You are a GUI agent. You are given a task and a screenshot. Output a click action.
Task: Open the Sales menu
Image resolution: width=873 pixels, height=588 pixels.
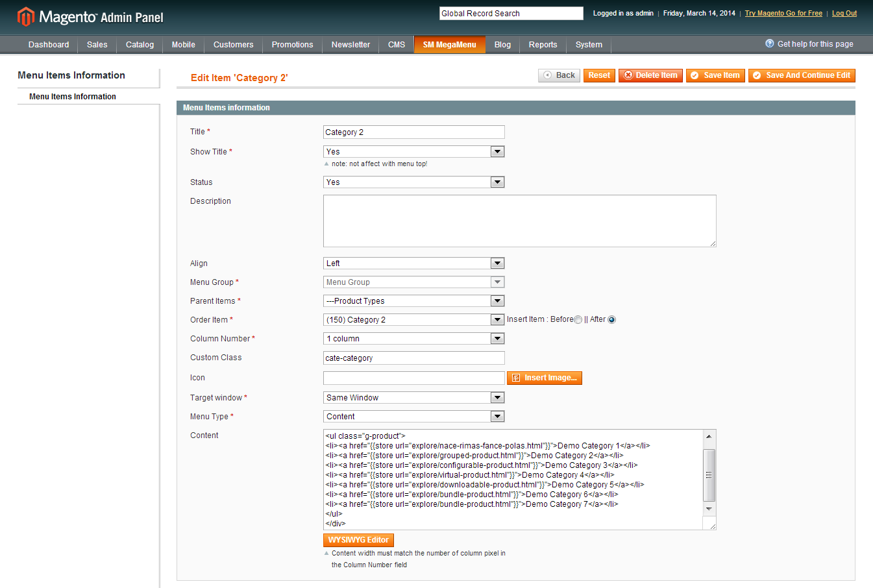[x=97, y=45]
